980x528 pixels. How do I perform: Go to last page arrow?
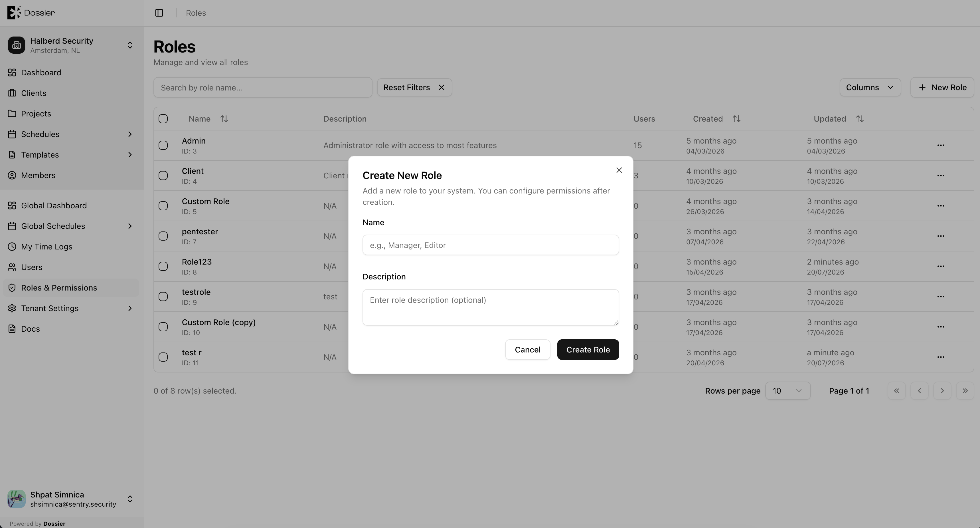point(965,391)
